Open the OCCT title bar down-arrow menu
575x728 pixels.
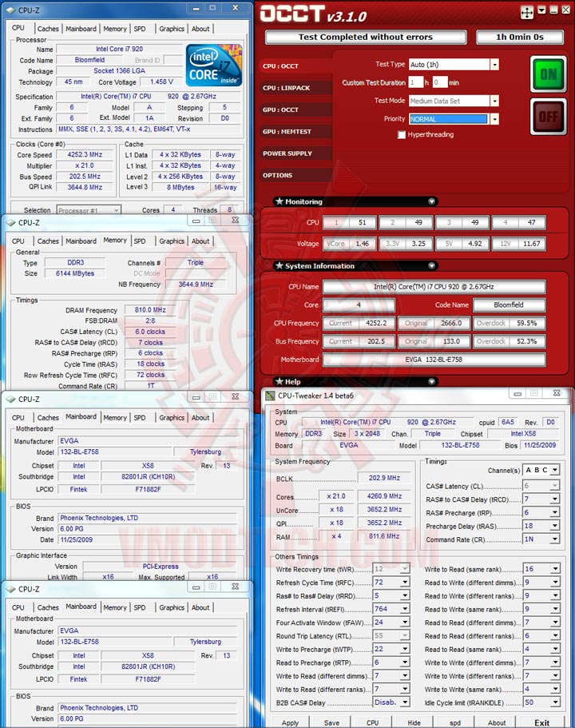click(541, 10)
